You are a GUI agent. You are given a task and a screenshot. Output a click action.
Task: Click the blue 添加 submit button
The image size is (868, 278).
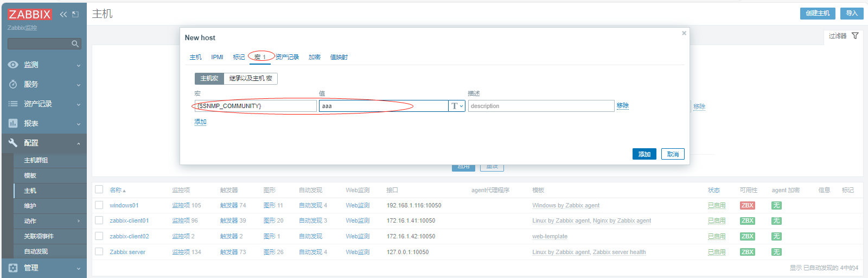(x=644, y=154)
